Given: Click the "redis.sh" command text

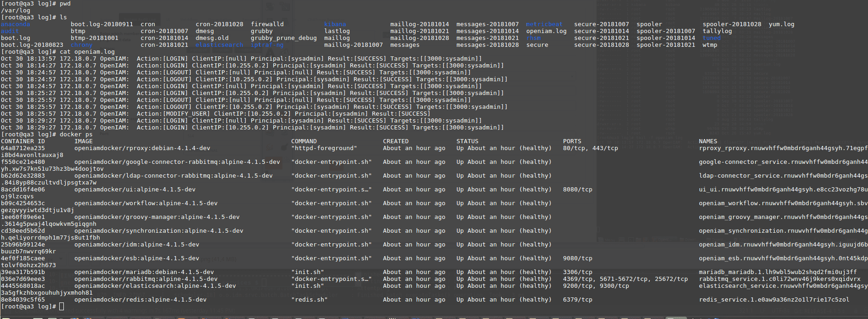Looking at the screenshot, I should pyautogui.click(x=309, y=300).
